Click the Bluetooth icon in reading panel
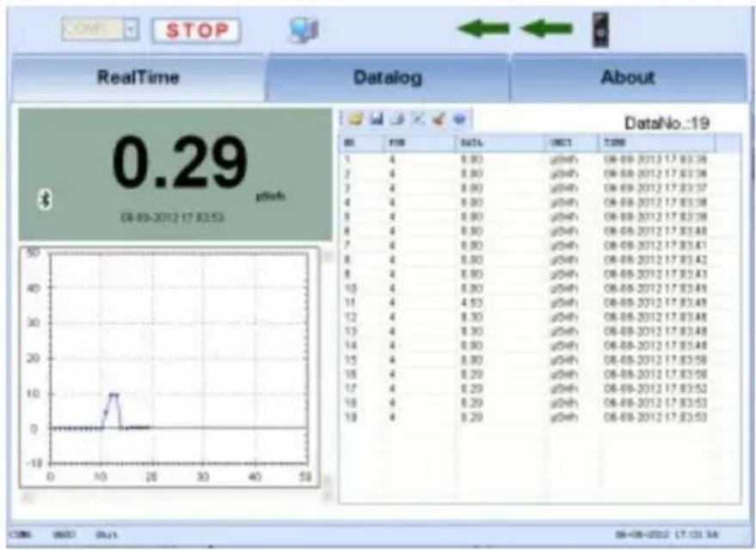Viewport: 756px width, 550px height. pos(46,199)
